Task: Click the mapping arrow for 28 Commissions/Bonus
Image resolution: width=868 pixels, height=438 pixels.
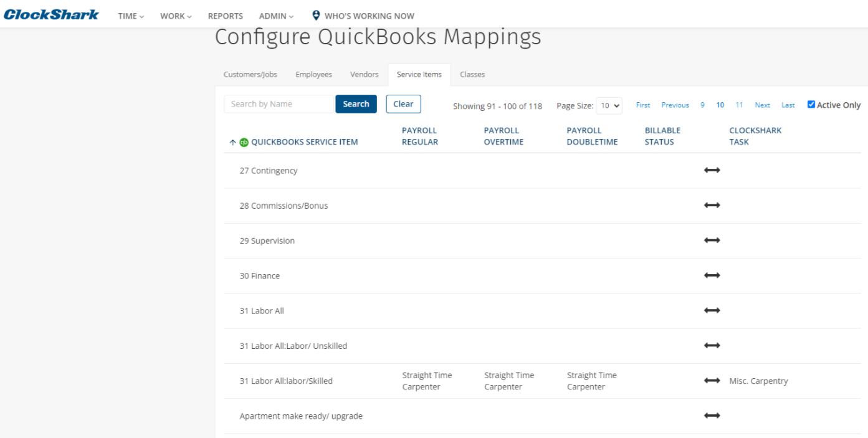Action: [712, 206]
